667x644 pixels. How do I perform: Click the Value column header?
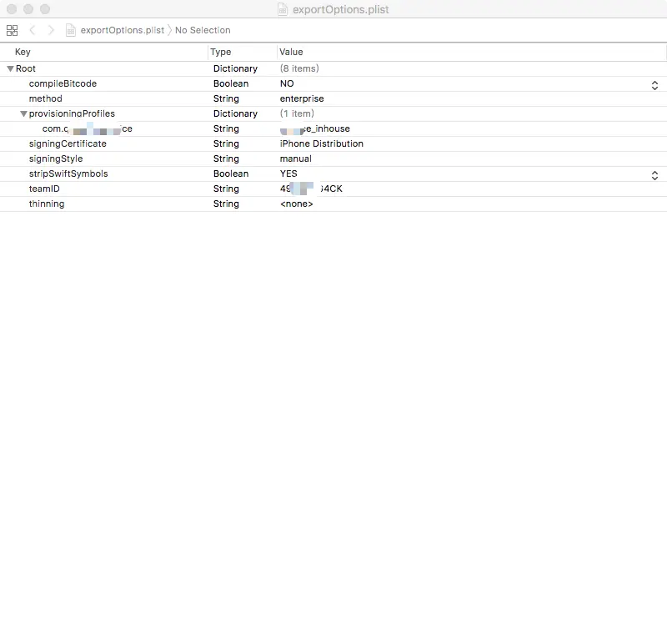pyautogui.click(x=291, y=52)
